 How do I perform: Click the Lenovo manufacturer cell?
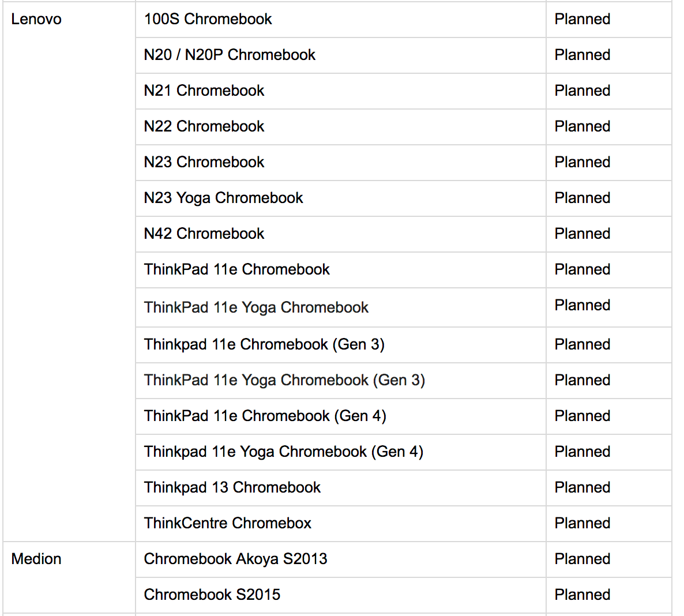[x=36, y=19]
